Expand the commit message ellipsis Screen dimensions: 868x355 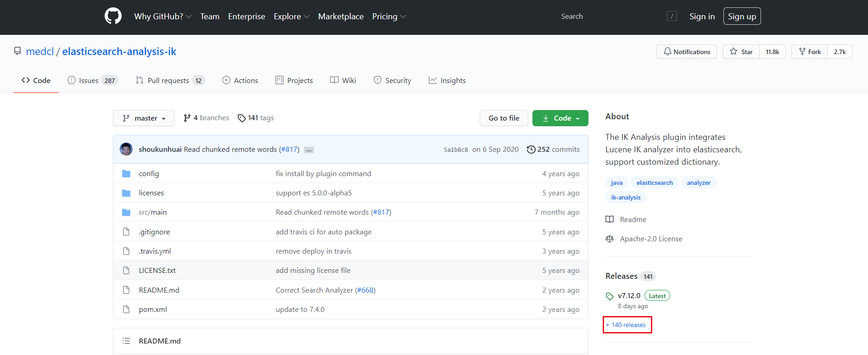pos(309,150)
